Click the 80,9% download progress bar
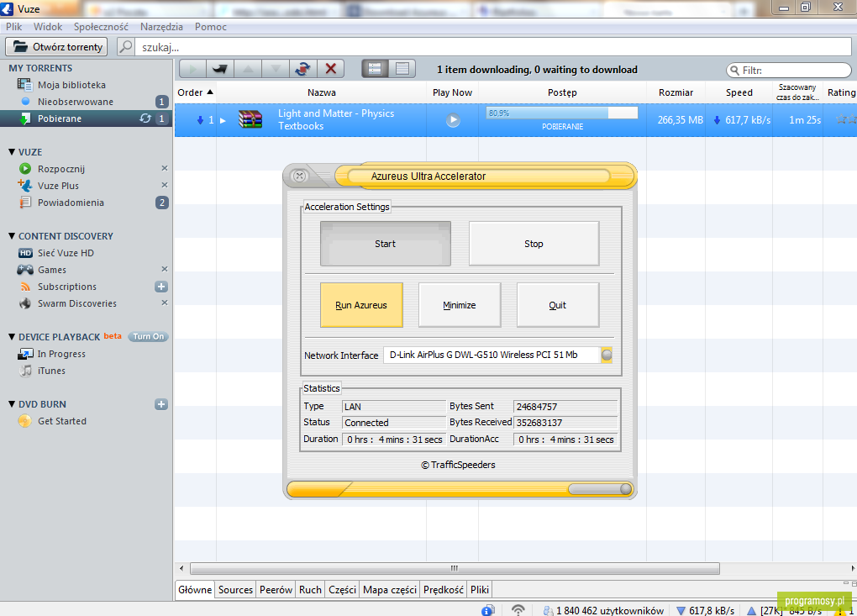 (562, 113)
